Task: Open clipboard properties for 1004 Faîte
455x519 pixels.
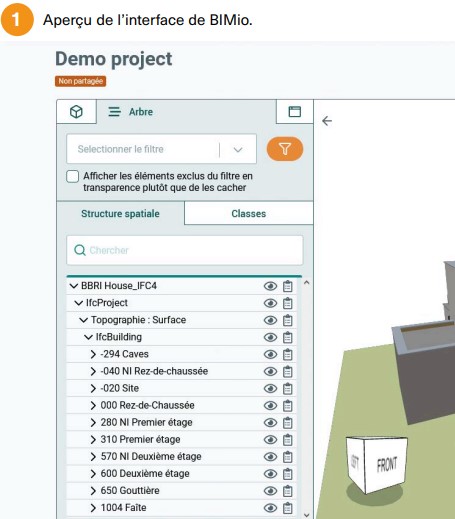Action: click(x=288, y=508)
